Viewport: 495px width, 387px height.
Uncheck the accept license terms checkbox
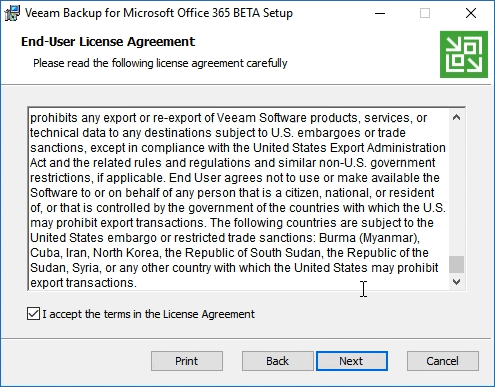33,314
